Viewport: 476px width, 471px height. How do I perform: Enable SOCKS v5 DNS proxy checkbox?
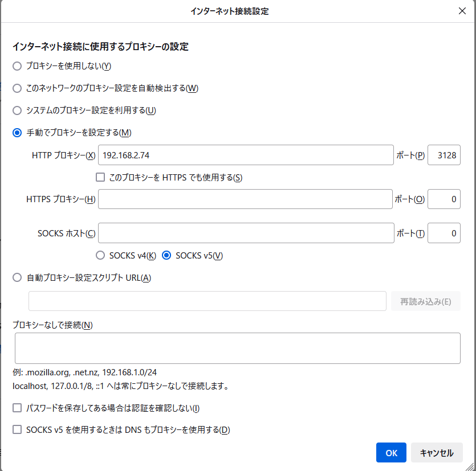pyautogui.click(x=17, y=429)
